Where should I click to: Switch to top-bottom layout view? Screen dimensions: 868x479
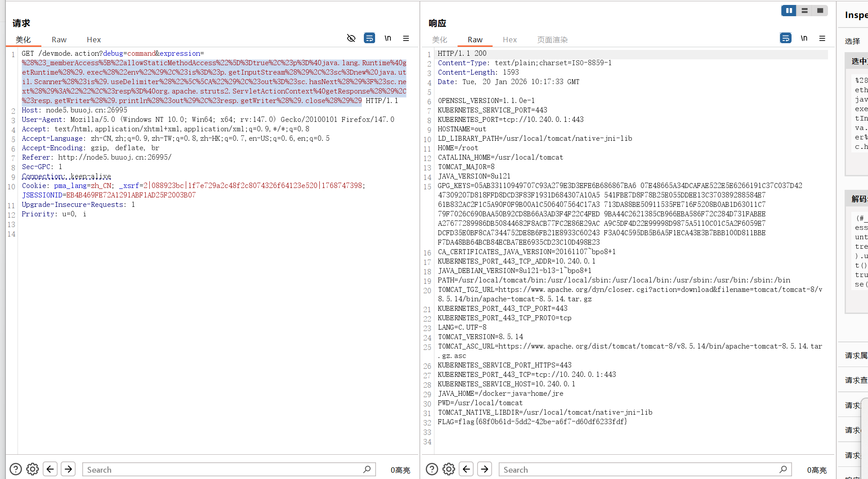(805, 10)
